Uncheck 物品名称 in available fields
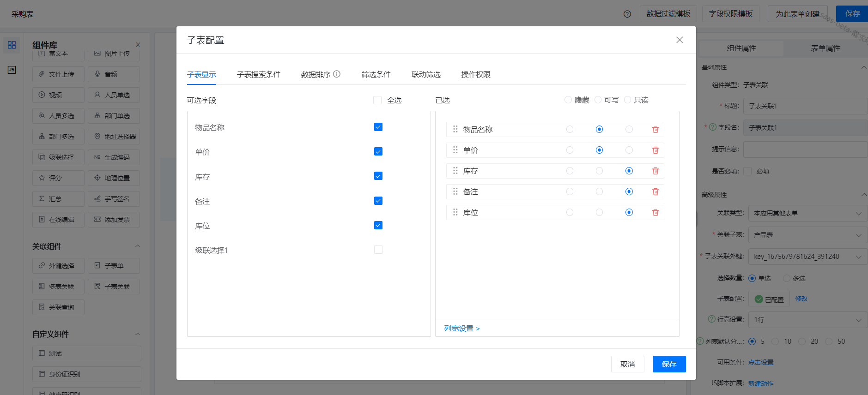 point(378,127)
